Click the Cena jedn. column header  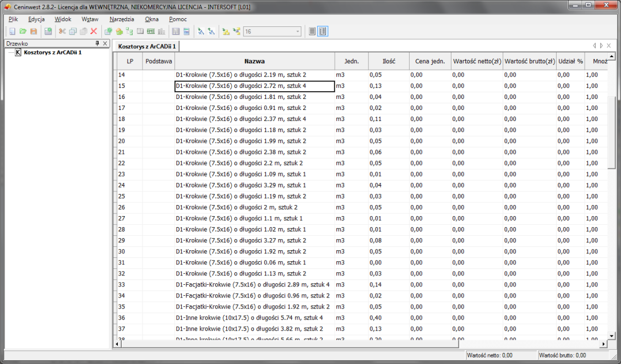click(x=430, y=62)
